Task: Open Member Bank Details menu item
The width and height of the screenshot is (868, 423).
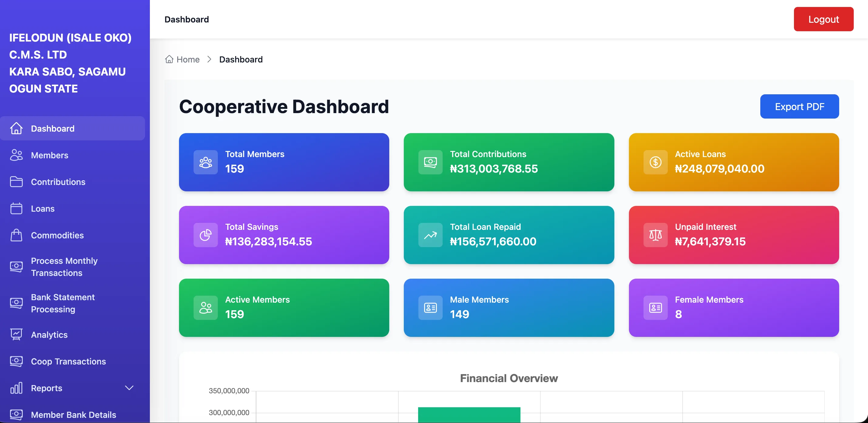Action: point(73,415)
